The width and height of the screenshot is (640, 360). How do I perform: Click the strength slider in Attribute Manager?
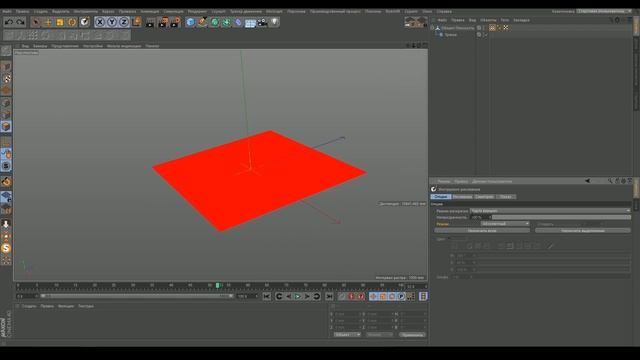(561, 217)
